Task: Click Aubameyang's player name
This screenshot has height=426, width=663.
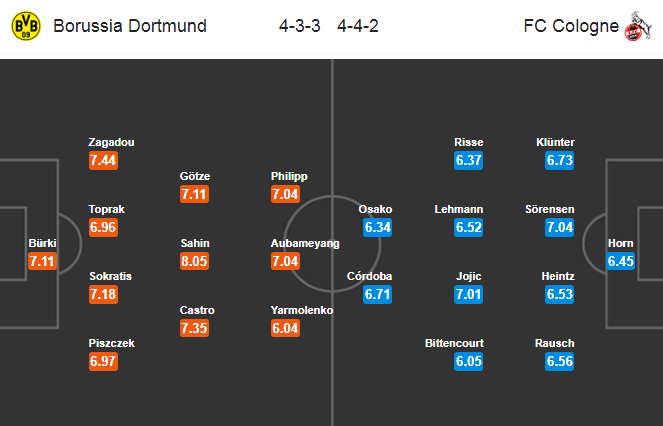Action: click(305, 243)
